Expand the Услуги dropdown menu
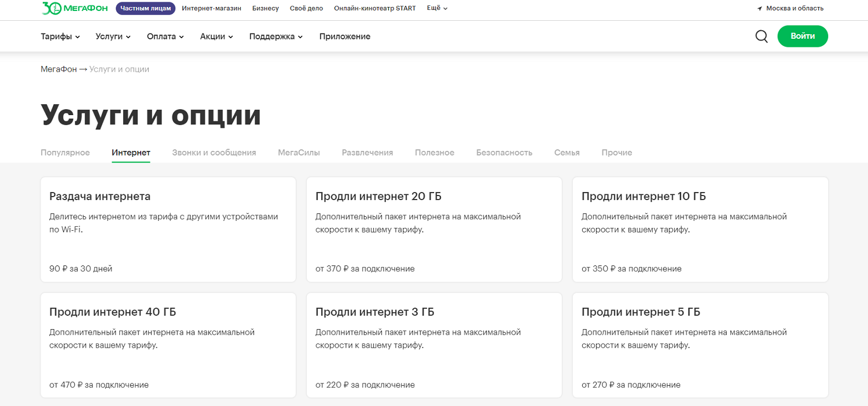The image size is (868, 406). pyautogui.click(x=113, y=36)
